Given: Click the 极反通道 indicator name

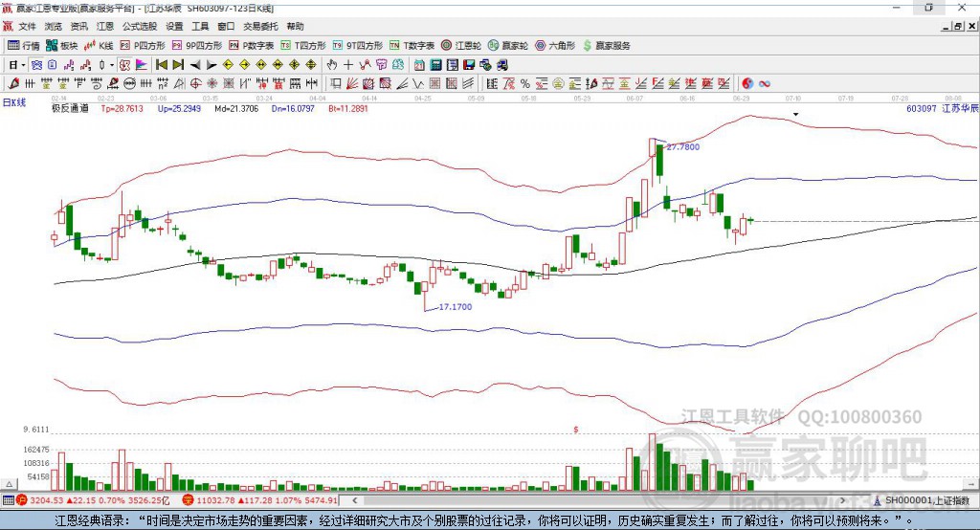Looking at the screenshot, I should coord(70,108).
